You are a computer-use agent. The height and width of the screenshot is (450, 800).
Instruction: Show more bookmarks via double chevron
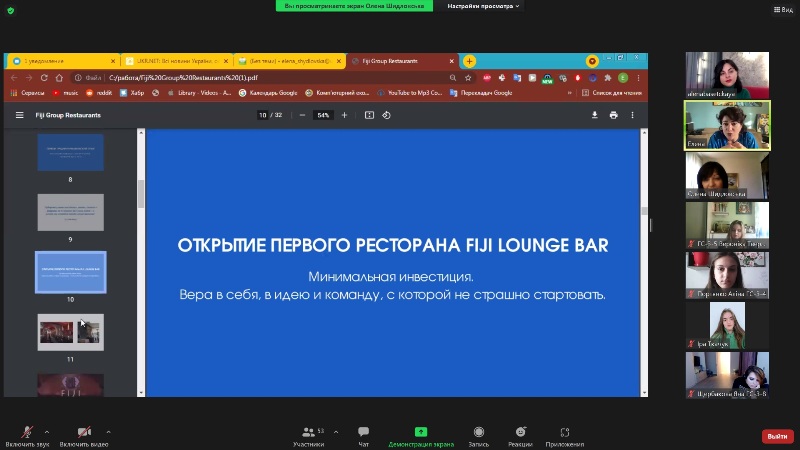[569, 93]
